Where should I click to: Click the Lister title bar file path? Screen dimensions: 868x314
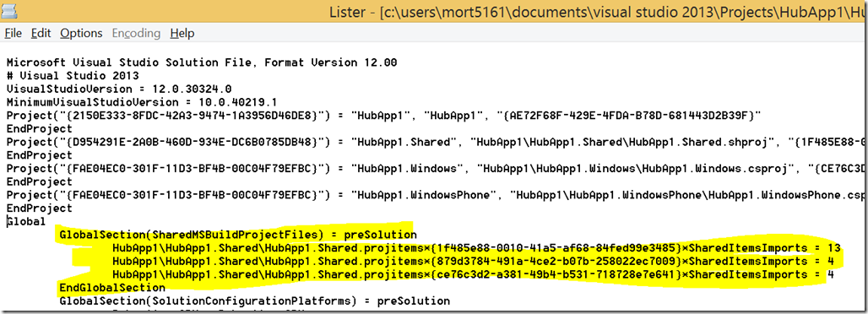tap(623, 12)
